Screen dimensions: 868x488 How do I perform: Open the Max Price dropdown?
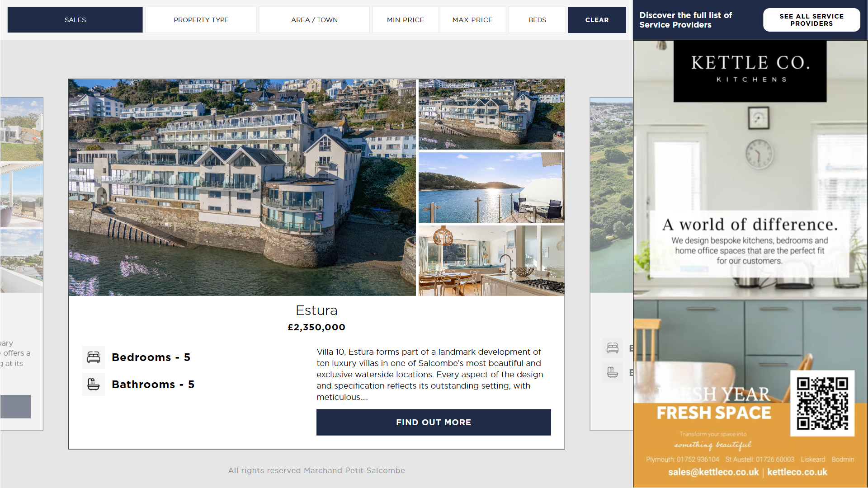coord(472,20)
